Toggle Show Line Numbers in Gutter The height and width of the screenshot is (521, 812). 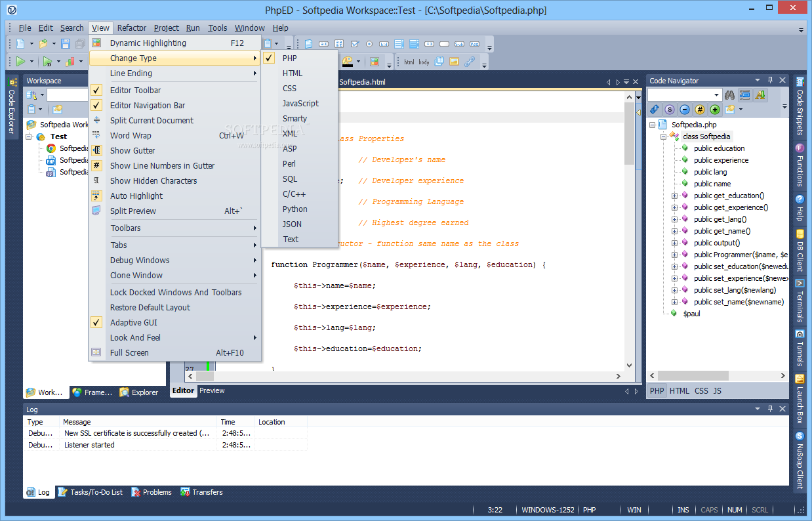pyautogui.click(x=175, y=166)
